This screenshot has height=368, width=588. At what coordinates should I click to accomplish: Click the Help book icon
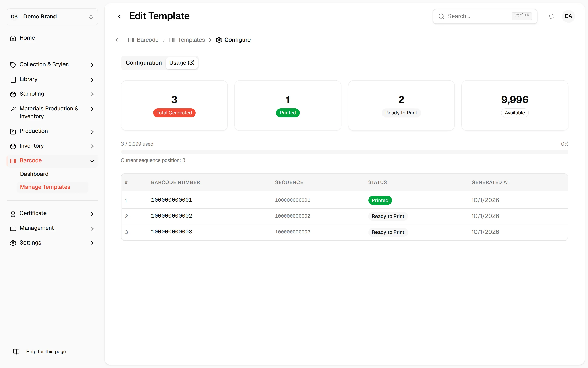coord(16,351)
